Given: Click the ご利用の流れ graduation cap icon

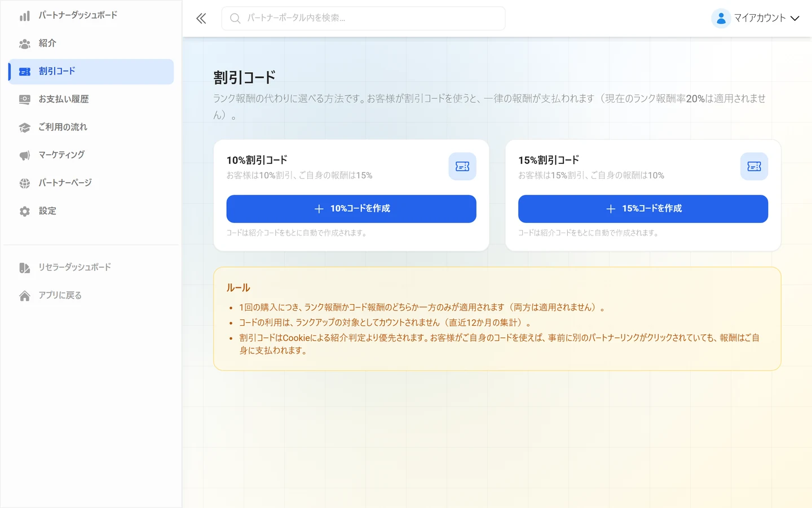Looking at the screenshot, I should point(24,128).
